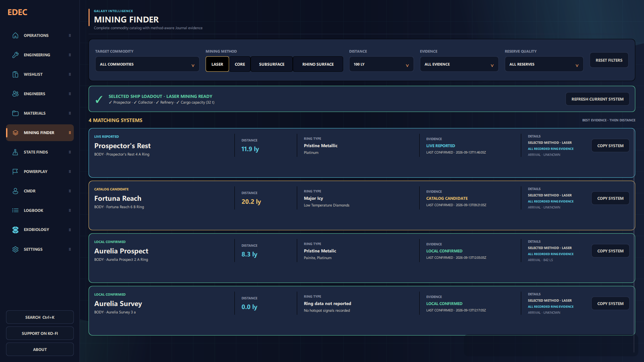
Task: Click the Aurelia Survey system name
Action: tap(118, 304)
